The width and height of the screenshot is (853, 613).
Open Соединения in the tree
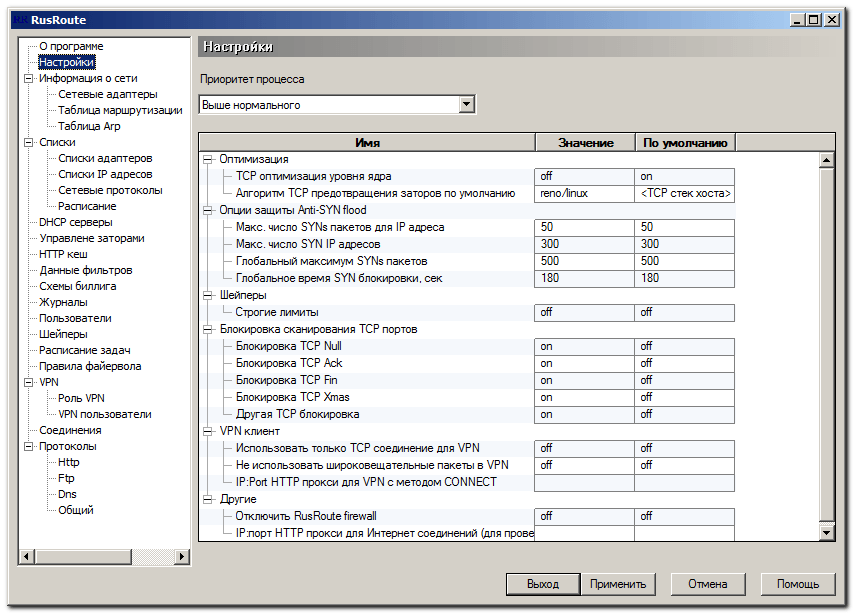click(70, 430)
